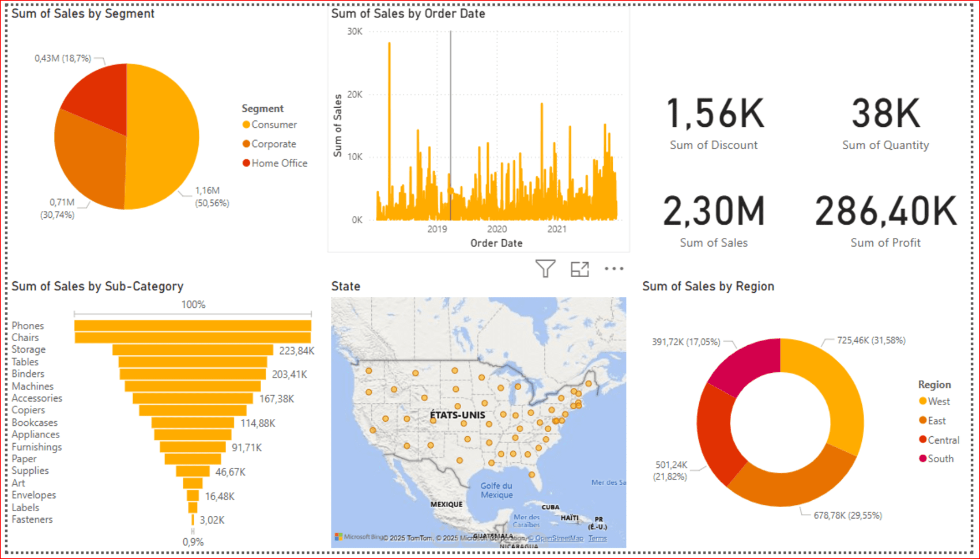Click the 286,40K Sum of Profit value

(x=885, y=211)
